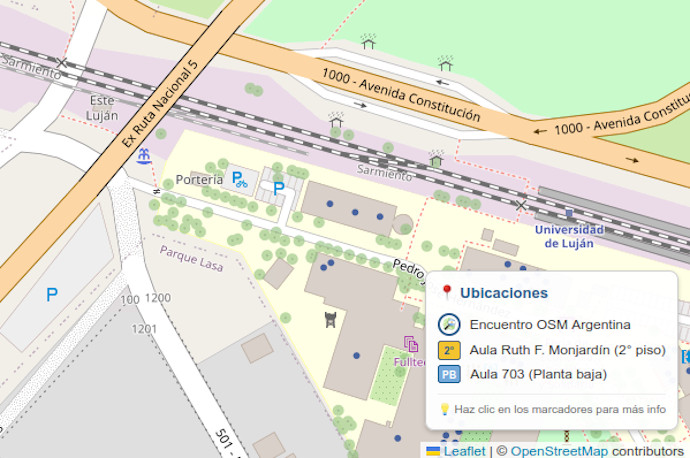This screenshot has height=458, width=690.
Task: Click the Encuentro OSM Argentina legend icon
Action: click(449, 325)
